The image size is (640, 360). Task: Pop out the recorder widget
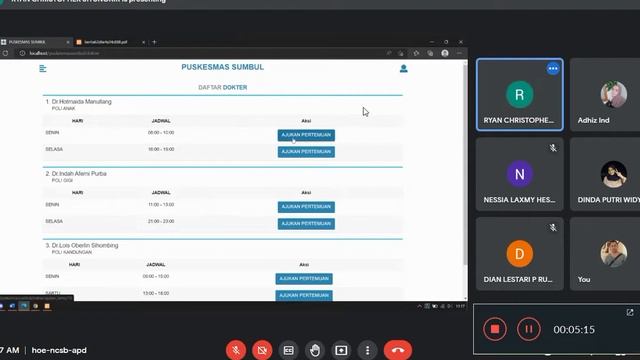(x=630, y=312)
